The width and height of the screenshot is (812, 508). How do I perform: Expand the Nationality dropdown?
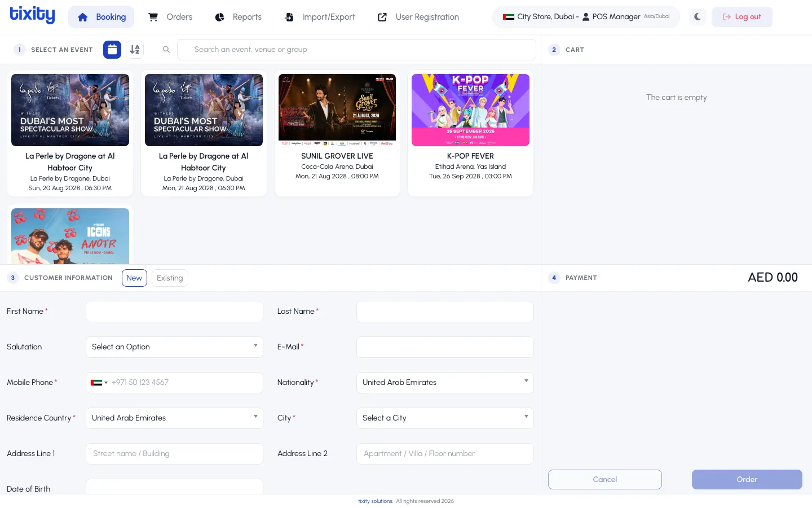tap(445, 383)
